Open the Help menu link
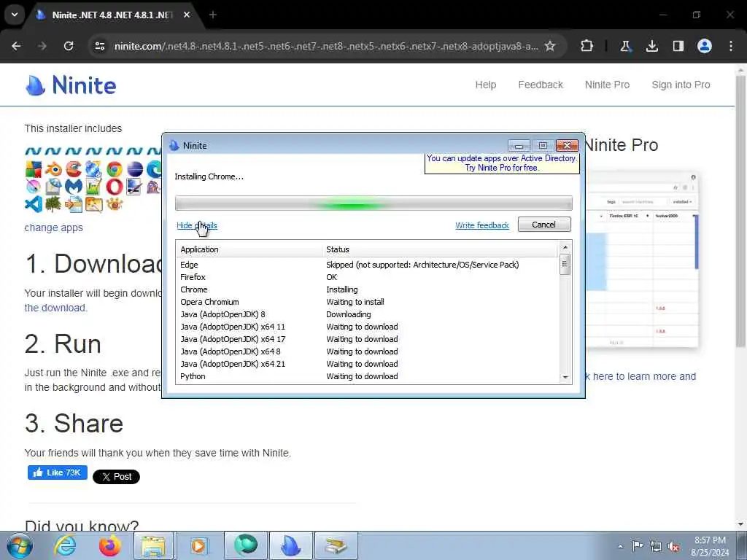This screenshot has width=747, height=560. click(485, 85)
